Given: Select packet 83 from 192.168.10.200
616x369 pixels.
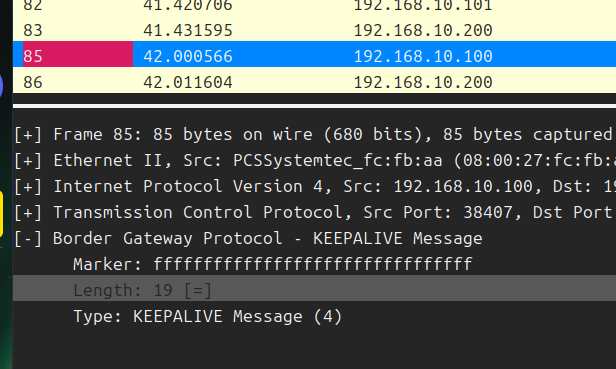Looking at the screenshot, I should point(314,30).
